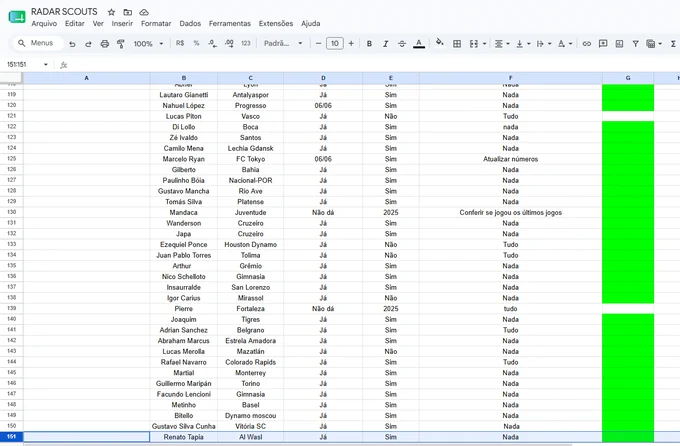Star the RADAR SCOUTS document
Screen dimensions: 680x446
click(x=111, y=12)
